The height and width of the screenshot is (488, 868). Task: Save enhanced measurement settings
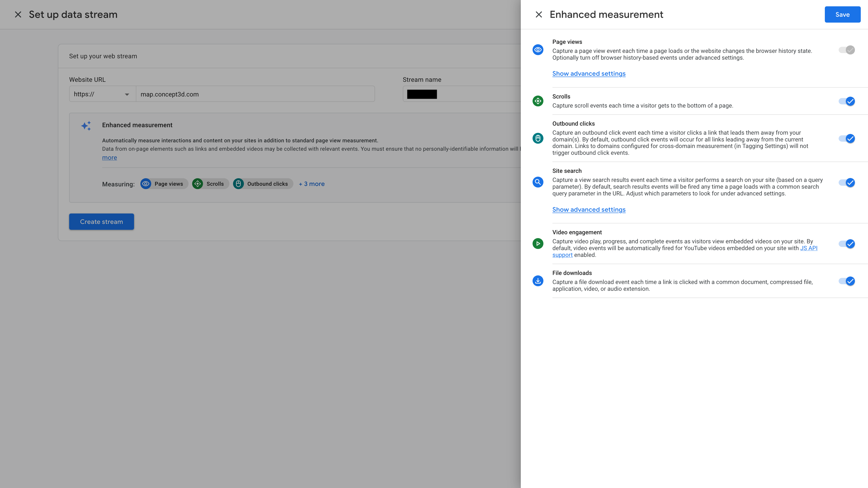pyautogui.click(x=842, y=14)
